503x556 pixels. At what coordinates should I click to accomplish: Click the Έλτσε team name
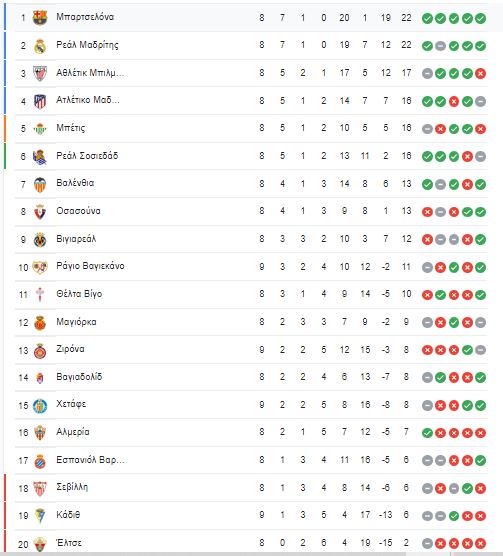point(69,543)
